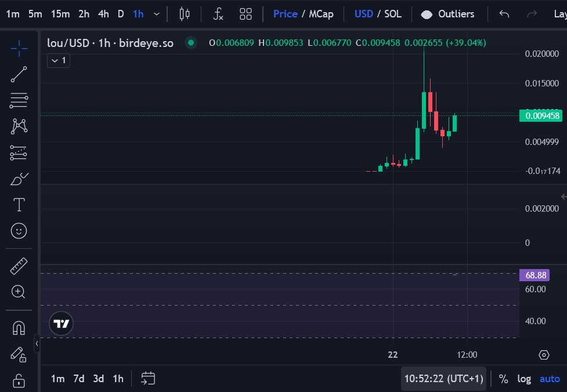Set date range to 1m at bottom

point(58,379)
